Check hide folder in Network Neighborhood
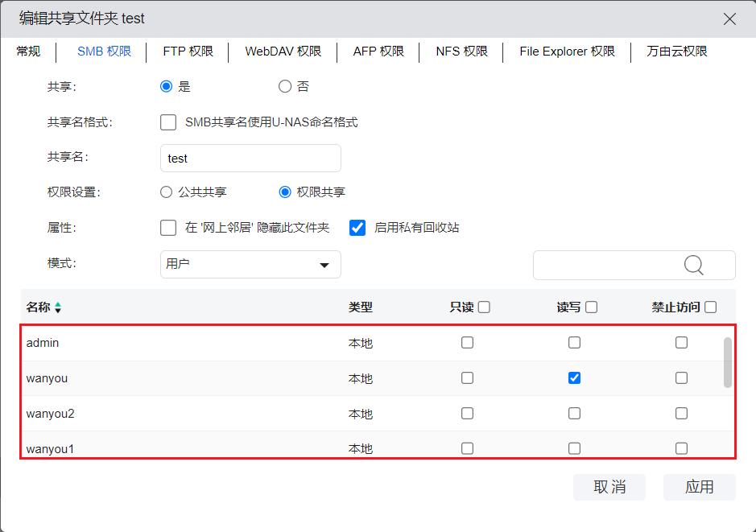This screenshot has height=532, width=756. [168, 228]
